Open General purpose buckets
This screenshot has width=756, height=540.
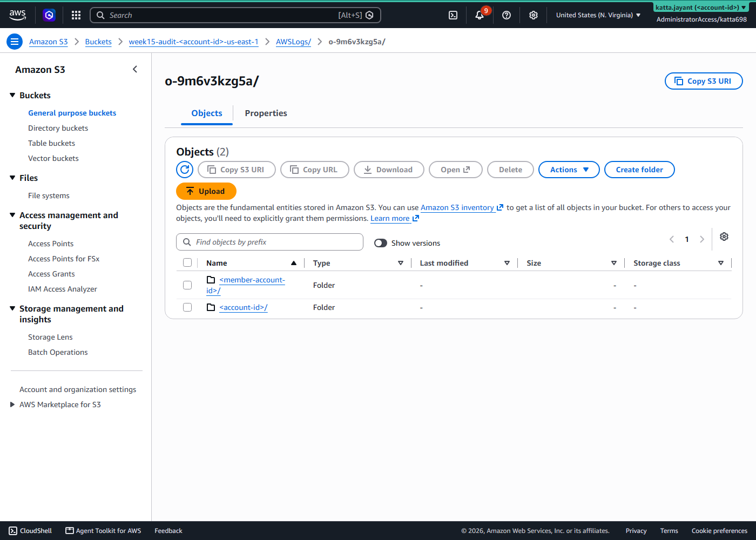tap(72, 113)
